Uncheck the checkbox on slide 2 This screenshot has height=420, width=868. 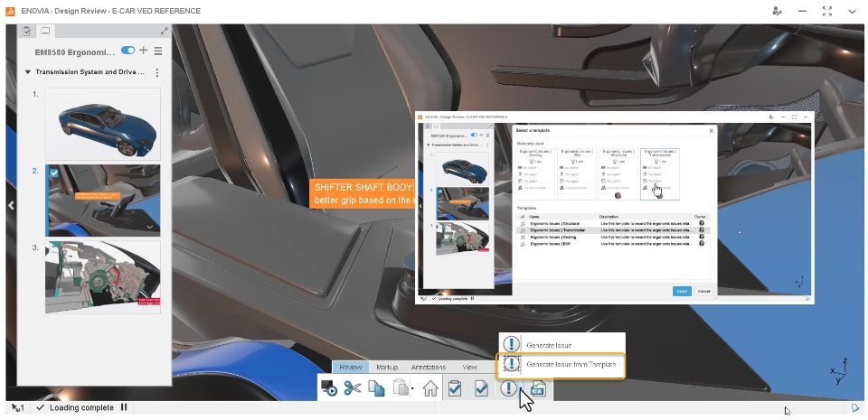(x=53, y=173)
